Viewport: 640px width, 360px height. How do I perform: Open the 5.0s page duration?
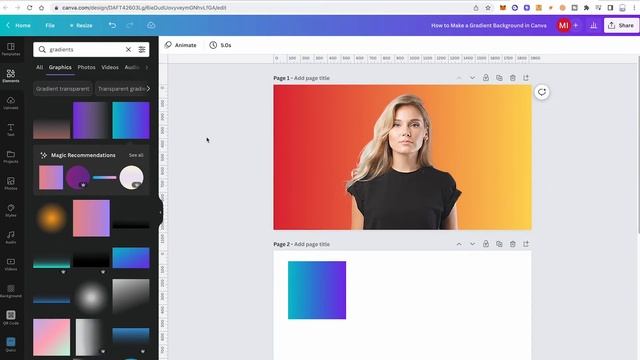(x=220, y=45)
